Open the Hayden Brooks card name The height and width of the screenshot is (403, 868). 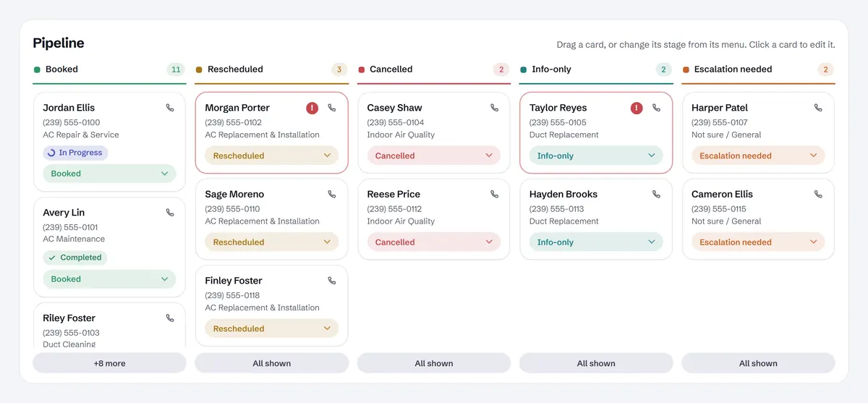(562, 195)
